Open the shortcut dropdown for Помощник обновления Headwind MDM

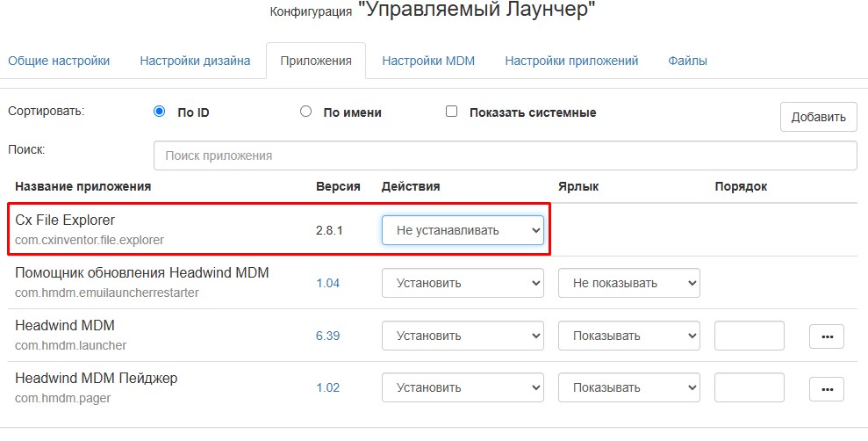pyautogui.click(x=629, y=283)
